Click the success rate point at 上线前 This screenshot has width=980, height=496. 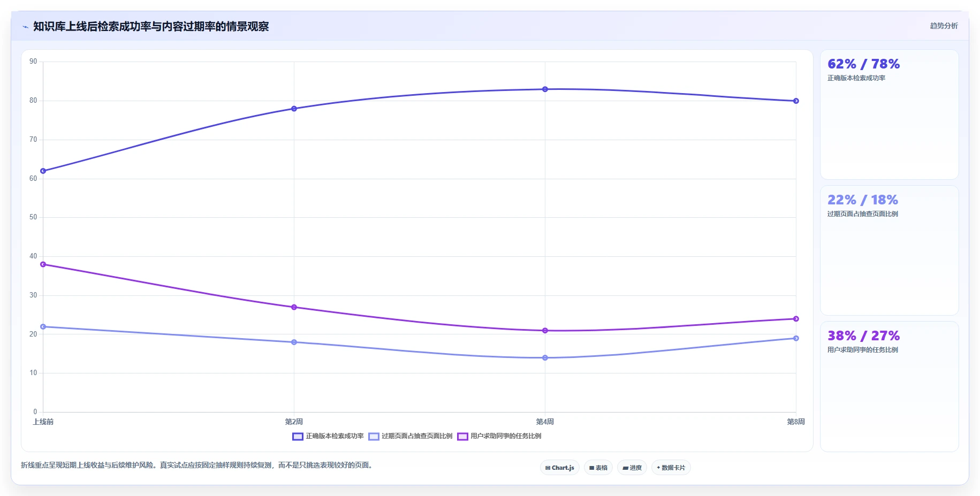pos(43,171)
